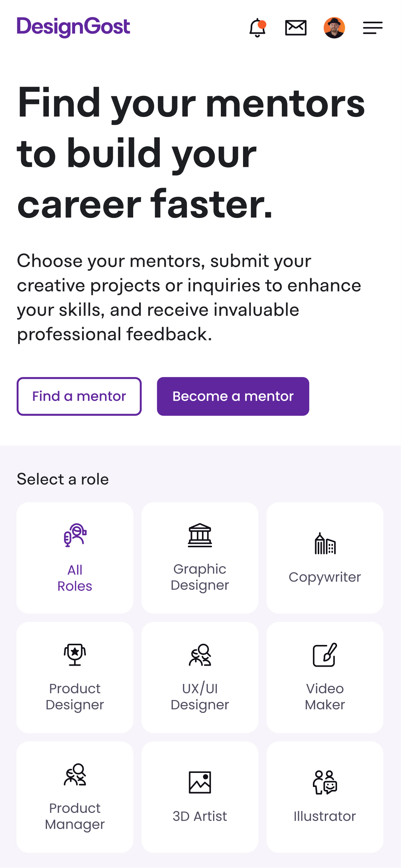Click the user profile avatar
Viewport: 401px width, 868px height.
[334, 28]
